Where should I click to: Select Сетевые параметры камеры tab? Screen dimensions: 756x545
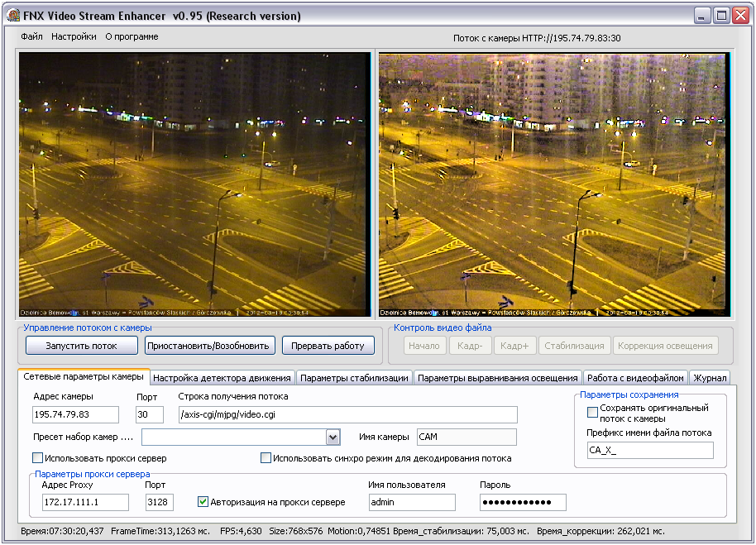pos(84,377)
